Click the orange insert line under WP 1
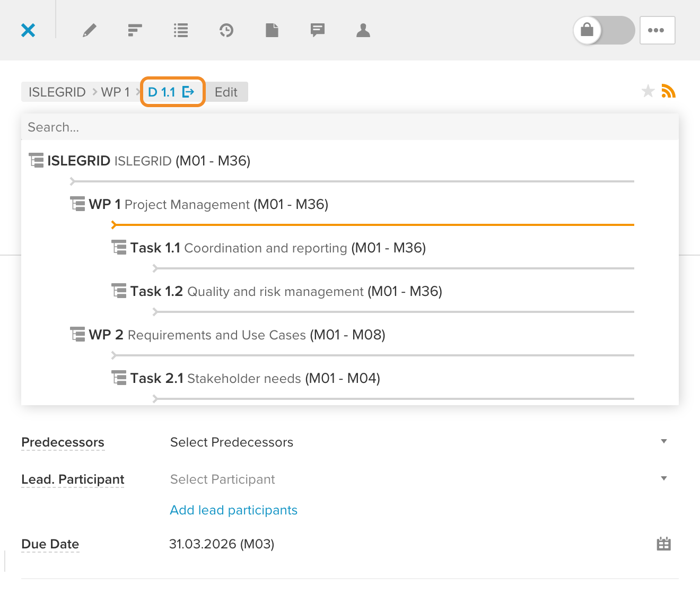Image resolution: width=700 pixels, height=594 pixels. tap(373, 225)
